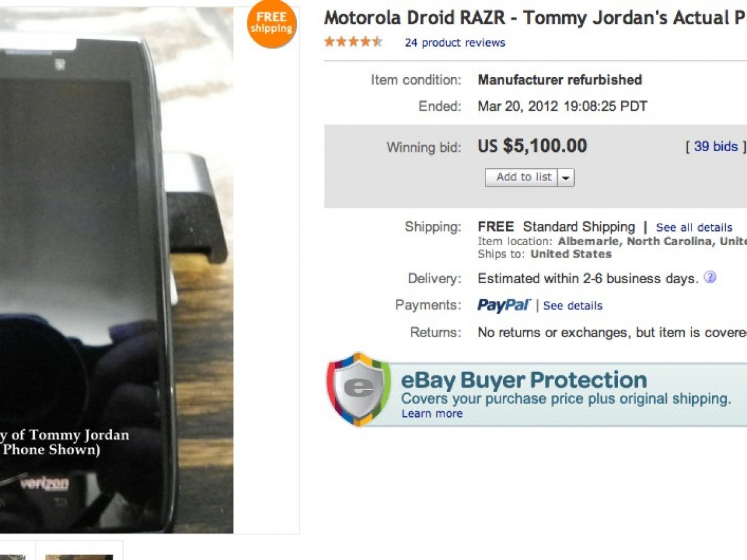Follow the Learn more link
The width and height of the screenshot is (747, 560).
click(432, 414)
